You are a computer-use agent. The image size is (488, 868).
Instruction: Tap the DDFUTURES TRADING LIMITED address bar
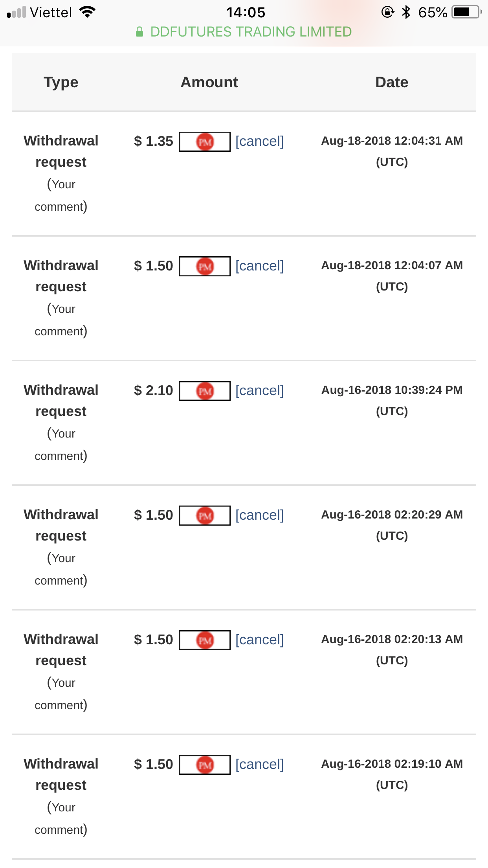click(x=251, y=32)
